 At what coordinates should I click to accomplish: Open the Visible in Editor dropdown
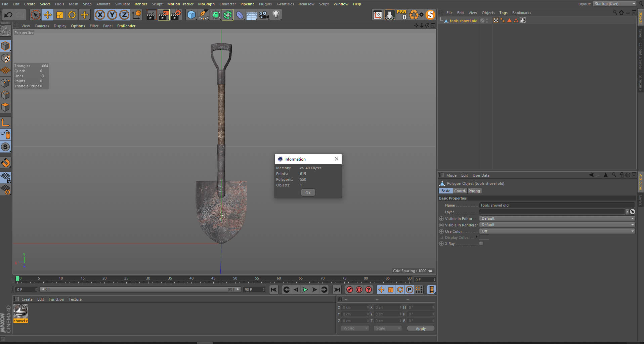coord(557,218)
